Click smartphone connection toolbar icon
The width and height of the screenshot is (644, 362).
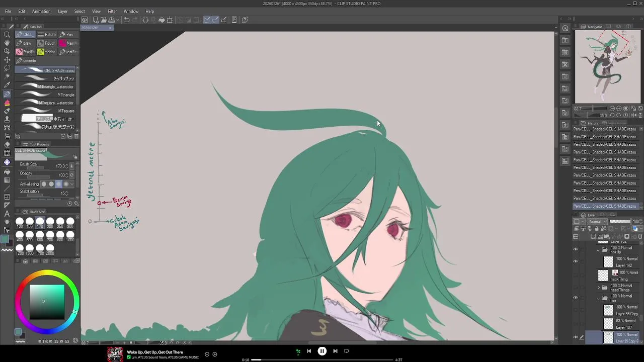coord(234,20)
